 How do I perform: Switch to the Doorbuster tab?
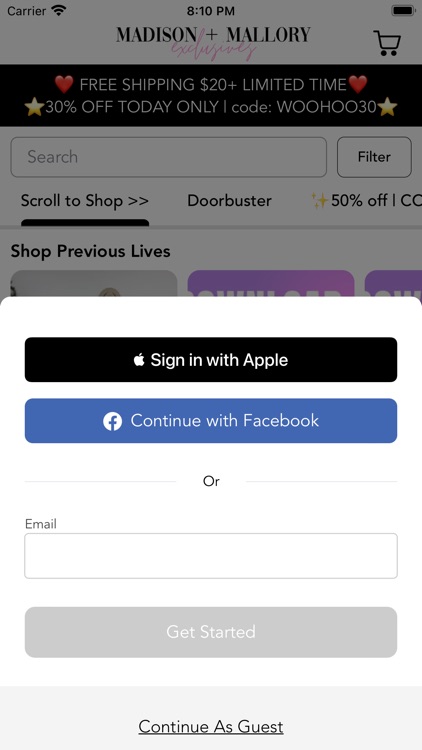229,201
